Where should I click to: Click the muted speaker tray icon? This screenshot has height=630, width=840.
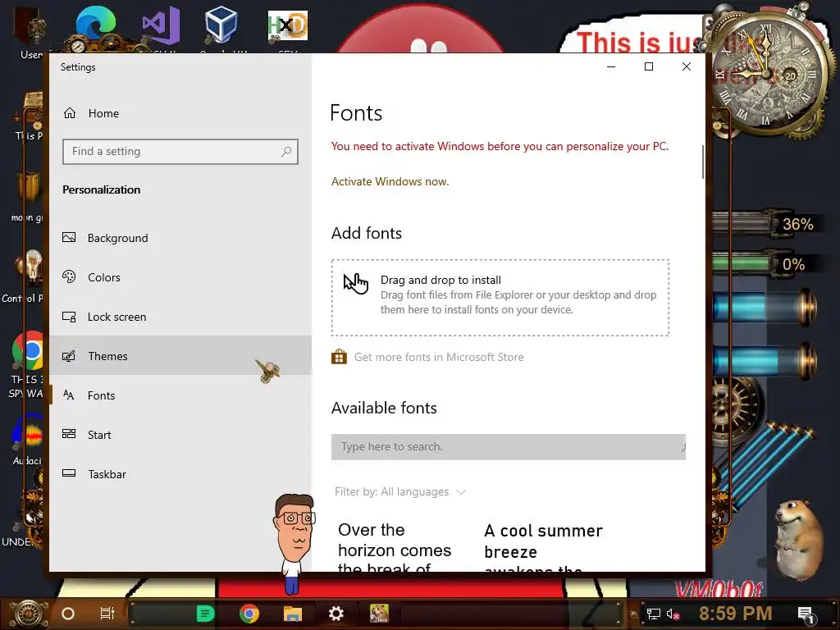673,614
